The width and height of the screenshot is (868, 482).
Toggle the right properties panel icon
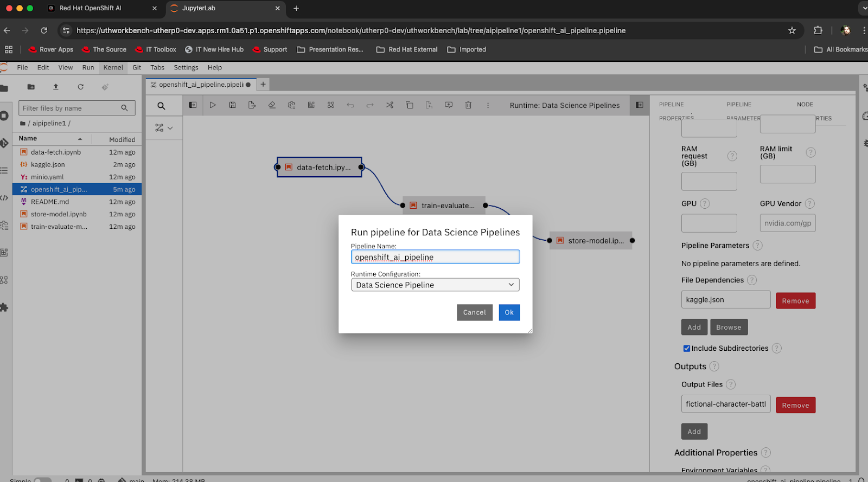pyautogui.click(x=640, y=105)
